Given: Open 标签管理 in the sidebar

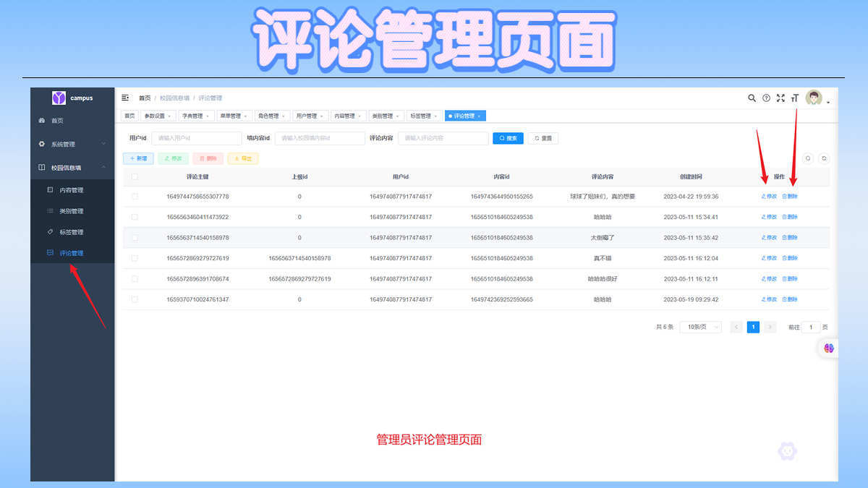Looking at the screenshot, I should click(x=72, y=232).
